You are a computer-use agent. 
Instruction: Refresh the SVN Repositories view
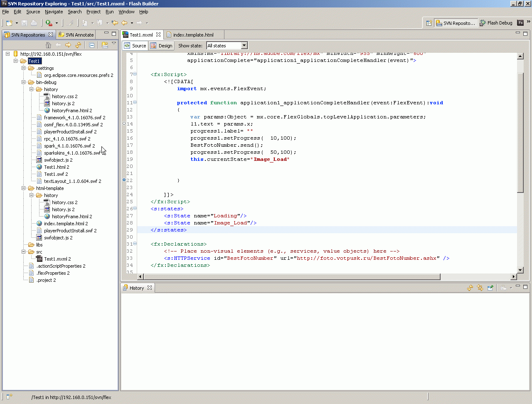click(78, 45)
